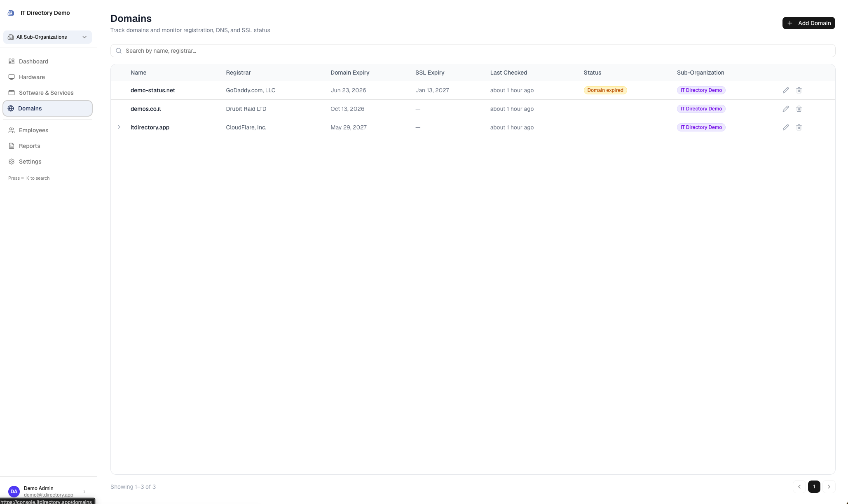This screenshot has height=504, width=848.
Task: Click the Employees people icon
Action: click(x=12, y=130)
